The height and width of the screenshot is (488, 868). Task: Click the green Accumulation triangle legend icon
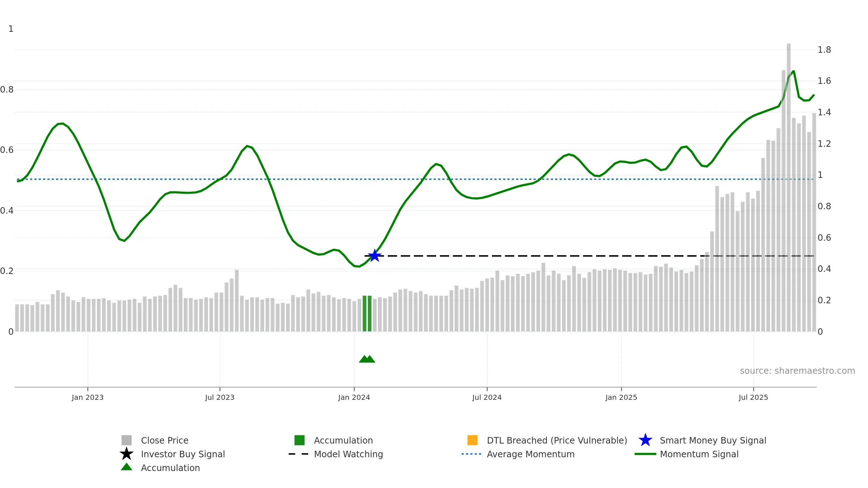coord(127,467)
